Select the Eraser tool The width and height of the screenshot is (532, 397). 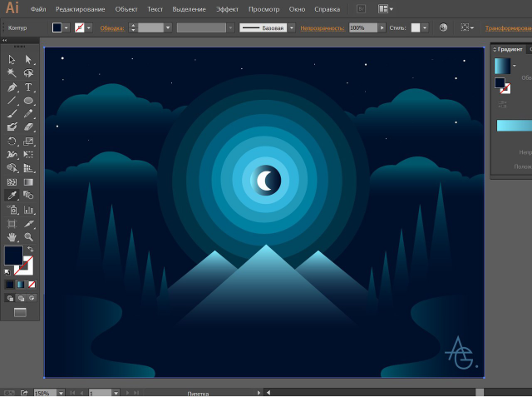point(28,127)
